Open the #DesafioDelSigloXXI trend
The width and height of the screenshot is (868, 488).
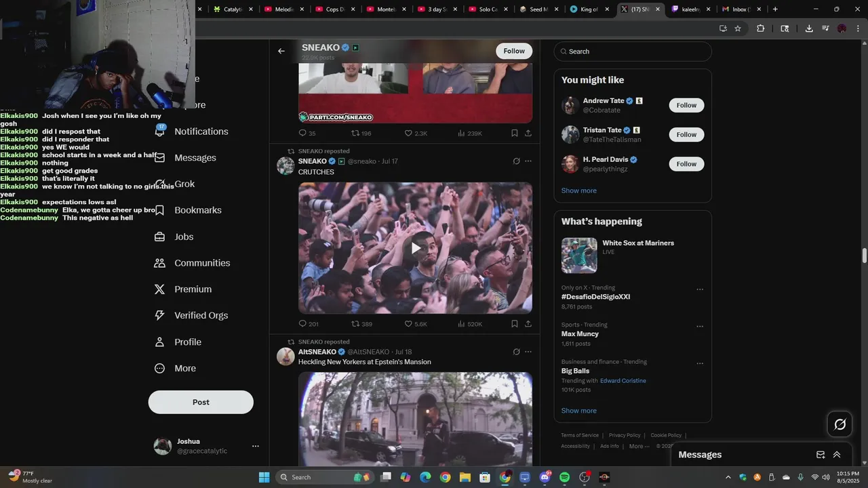[x=595, y=297]
